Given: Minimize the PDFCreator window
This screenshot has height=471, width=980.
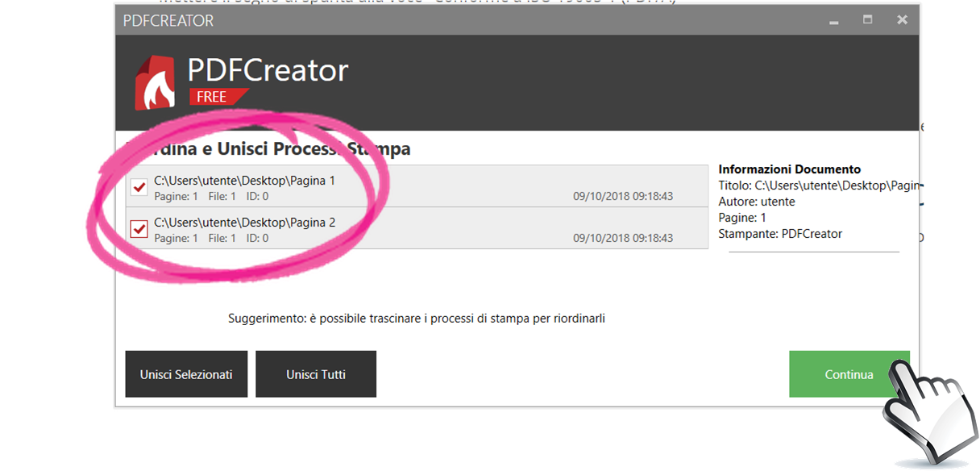Looking at the screenshot, I should (833, 20).
